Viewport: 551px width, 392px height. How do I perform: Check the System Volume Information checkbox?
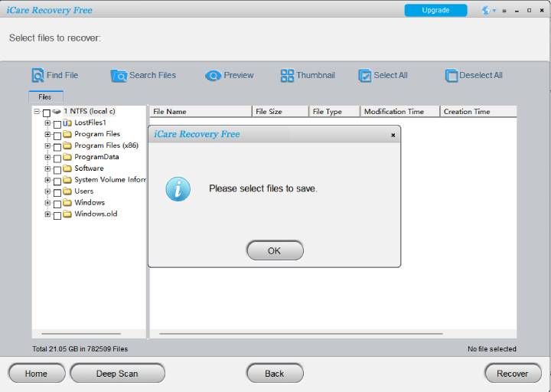click(57, 181)
